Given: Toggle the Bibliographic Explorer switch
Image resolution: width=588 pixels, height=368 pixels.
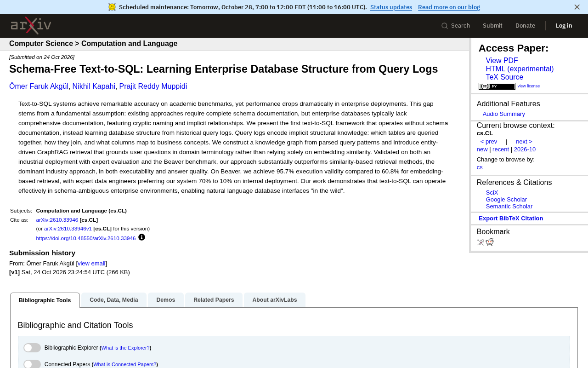Looking at the screenshot, I should pos(32,348).
